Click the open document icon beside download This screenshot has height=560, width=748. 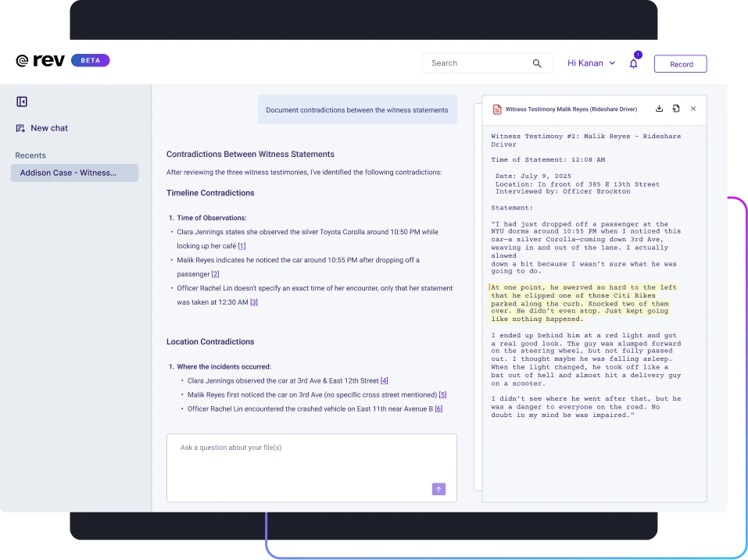676,109
